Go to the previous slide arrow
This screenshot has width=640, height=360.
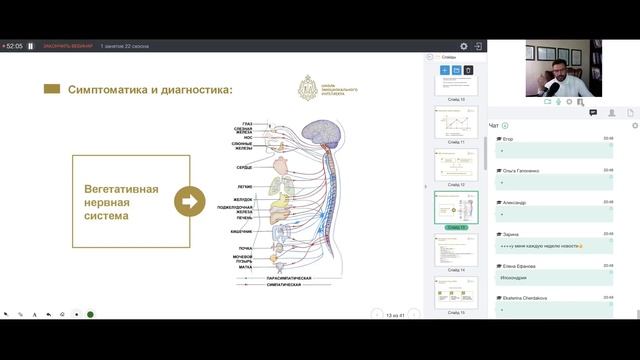377,314
